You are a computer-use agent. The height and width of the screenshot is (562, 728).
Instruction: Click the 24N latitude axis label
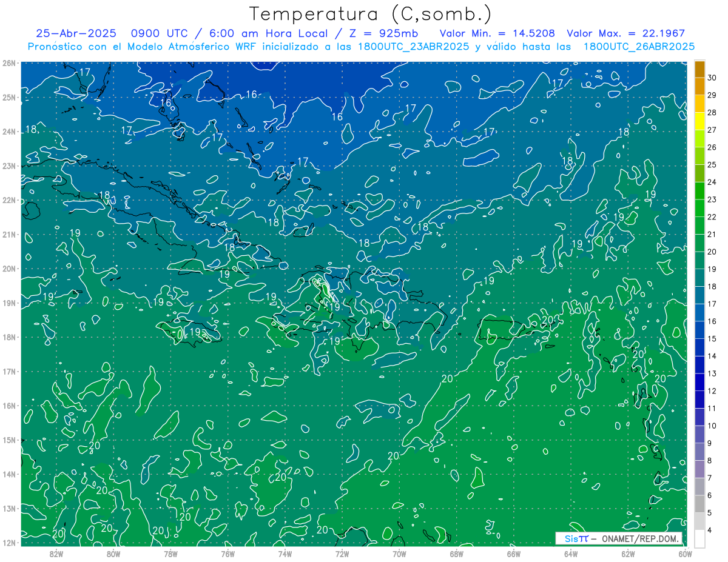tap(8, 132)
